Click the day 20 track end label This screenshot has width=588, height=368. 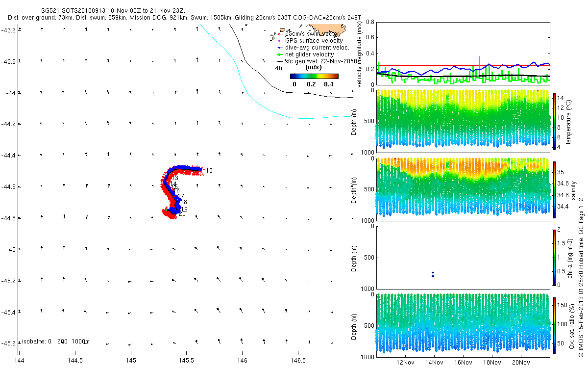(x=182, y=213)
